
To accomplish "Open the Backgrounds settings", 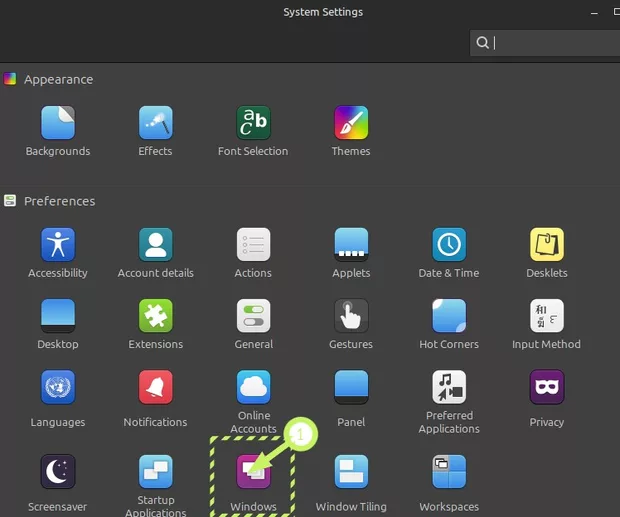I will (58, 124).
